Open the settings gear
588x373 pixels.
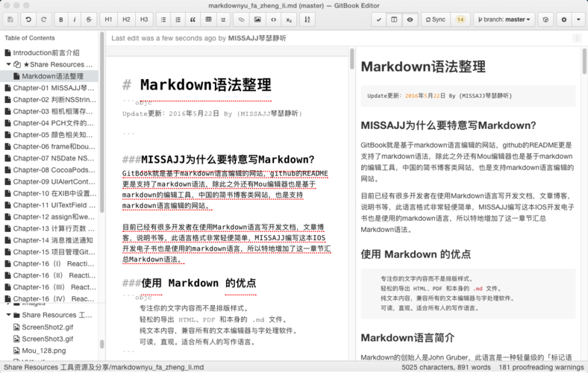point(563,19)
